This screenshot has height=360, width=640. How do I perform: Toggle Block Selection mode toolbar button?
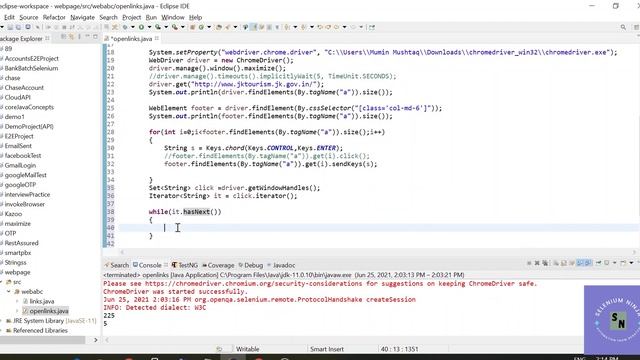click(x=269, y=27)
